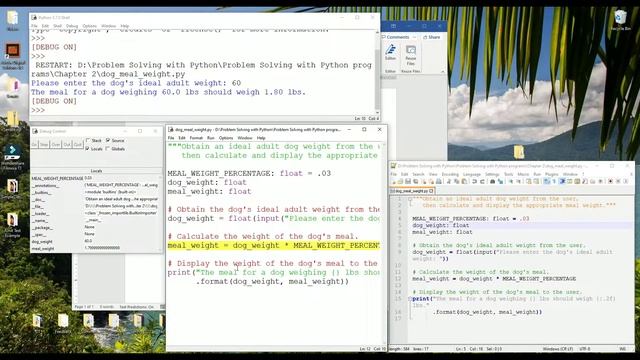
Task: Open the Debug menu in Python Shell
Action: (72, 26)
